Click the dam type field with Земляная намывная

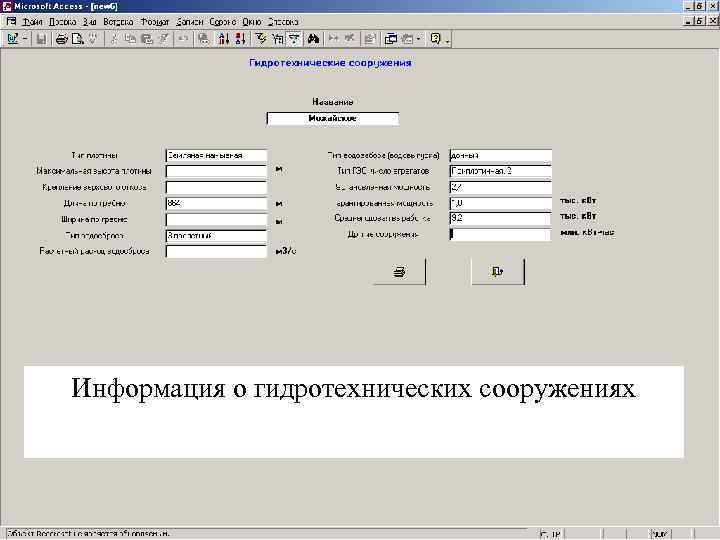[216, 156]
